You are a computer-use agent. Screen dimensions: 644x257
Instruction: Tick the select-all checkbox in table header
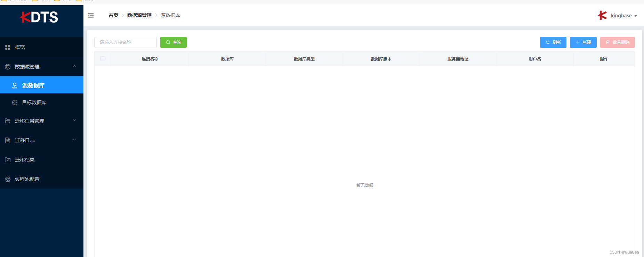click(x=103, y=59)
